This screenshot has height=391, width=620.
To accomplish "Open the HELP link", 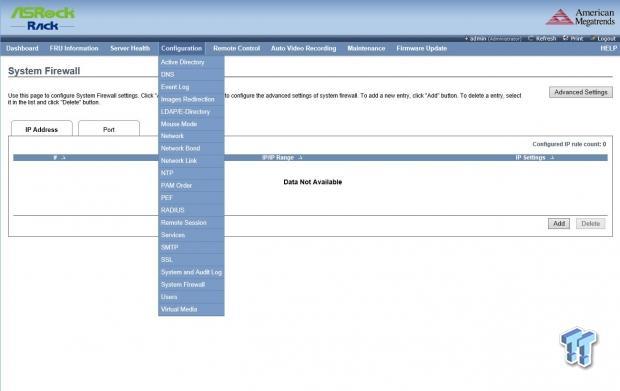I will [x=608, y=48].
